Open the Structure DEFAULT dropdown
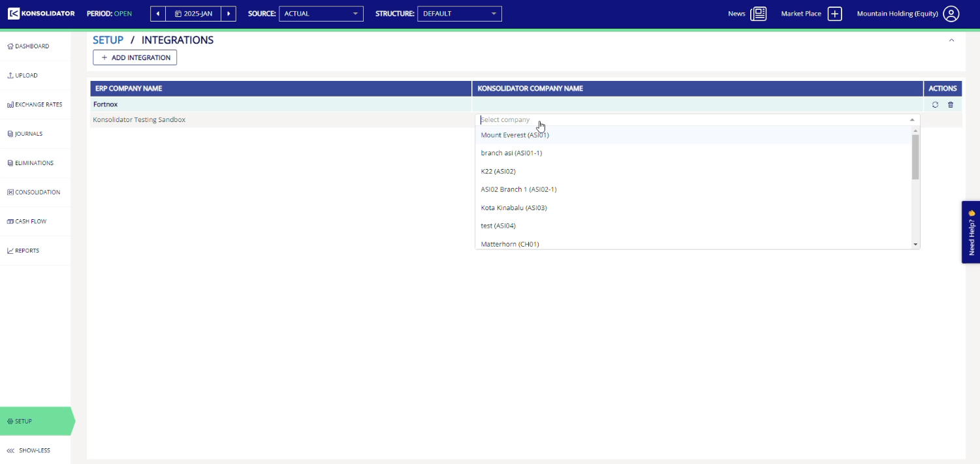This screenshot has height=464, width=980. [460, 14]
